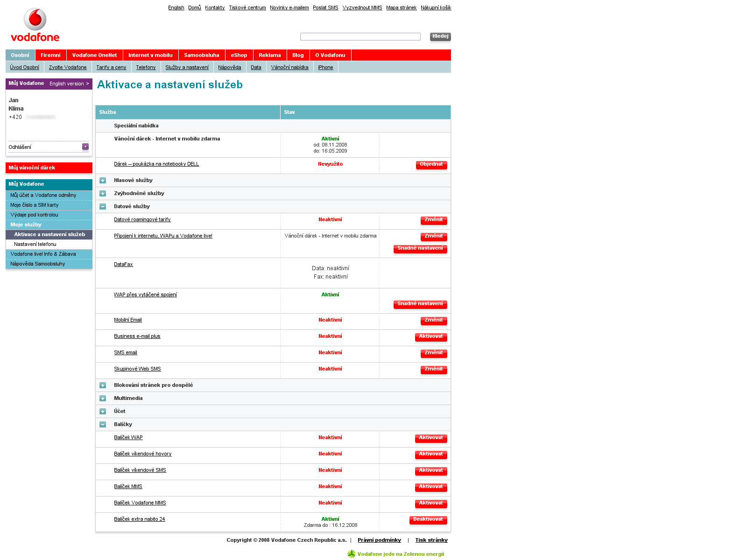Click the Vodafone logo
The image size is (747, 560).
35,25
